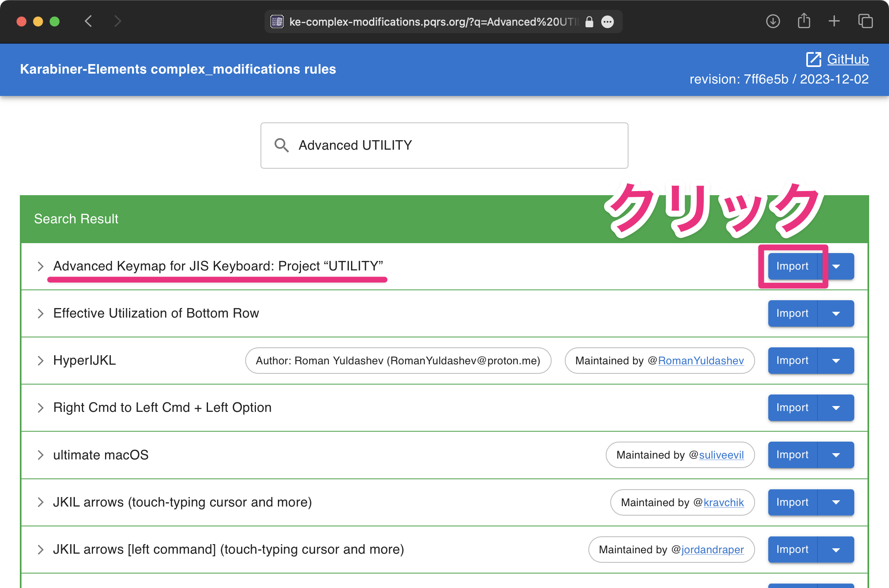Open dropdown arrow next to HyperIJKL Import
This screenshot has width=889, height=588.
836,361
